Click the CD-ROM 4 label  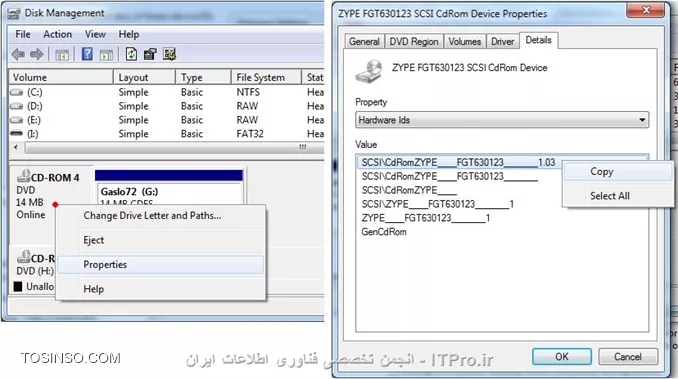point(55,178)
